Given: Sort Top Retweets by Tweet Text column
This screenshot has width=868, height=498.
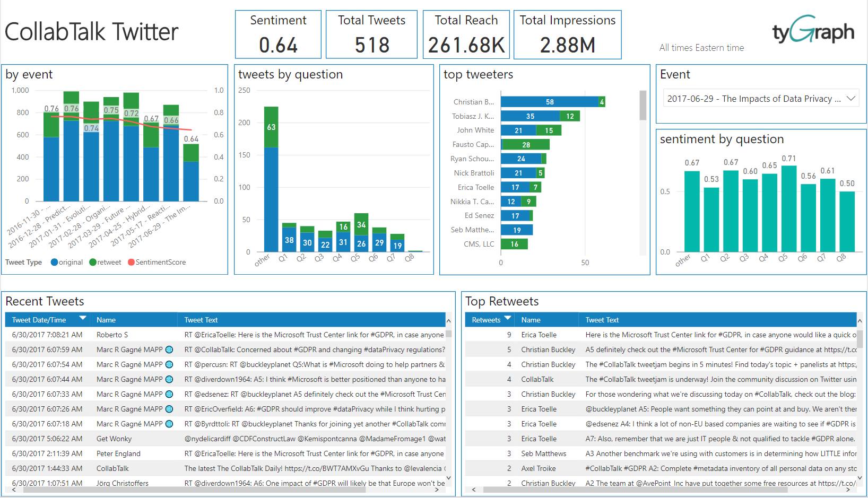Looking at the screenshot, I should pos(602,320).
